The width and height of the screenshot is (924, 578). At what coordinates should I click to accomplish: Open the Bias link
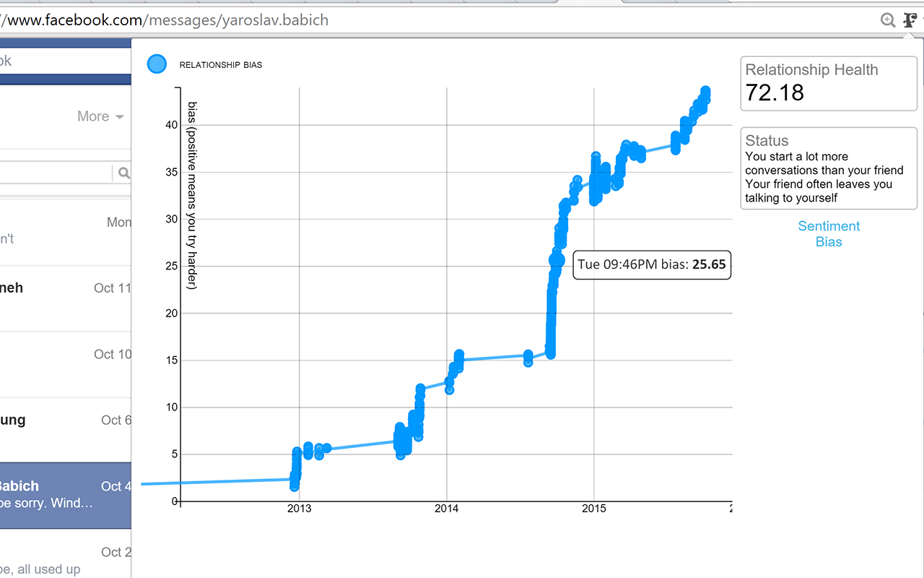[829, 242]
